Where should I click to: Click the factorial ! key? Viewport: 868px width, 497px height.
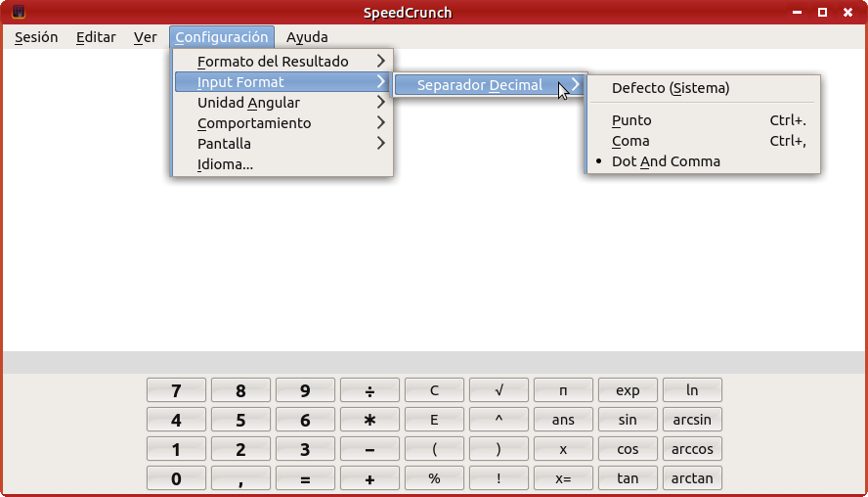[499, 478]
